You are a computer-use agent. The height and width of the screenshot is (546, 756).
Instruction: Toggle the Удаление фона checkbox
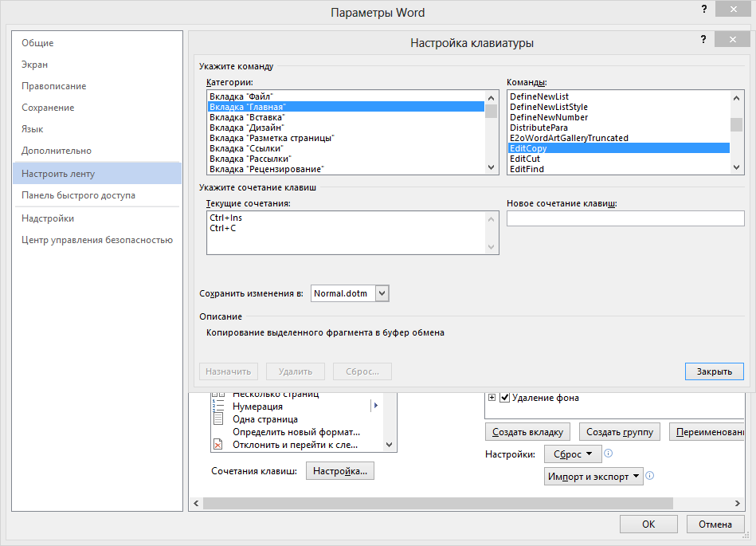(x=505, y=398)
